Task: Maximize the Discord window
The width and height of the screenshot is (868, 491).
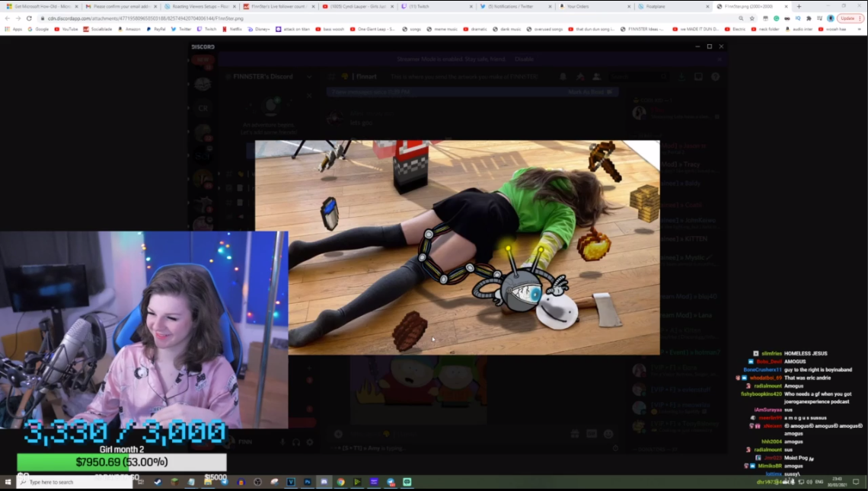Action: tap(709, 46)
